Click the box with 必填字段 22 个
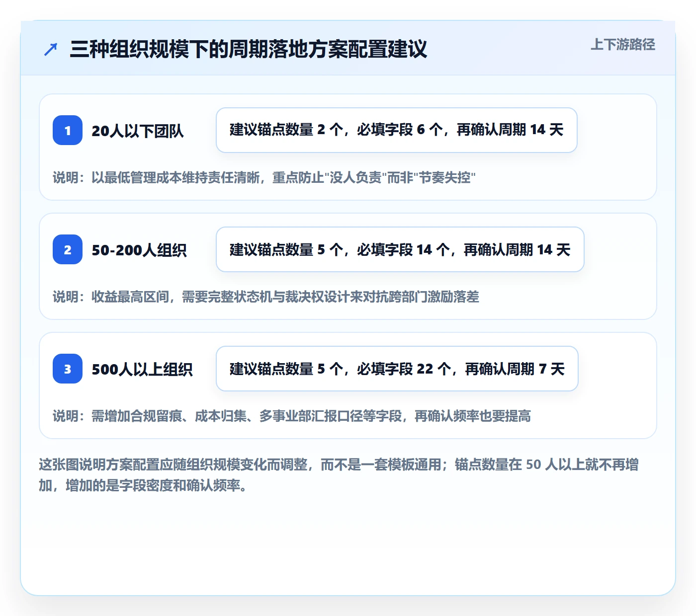This screenshot has width=696, height=616. 397,369
